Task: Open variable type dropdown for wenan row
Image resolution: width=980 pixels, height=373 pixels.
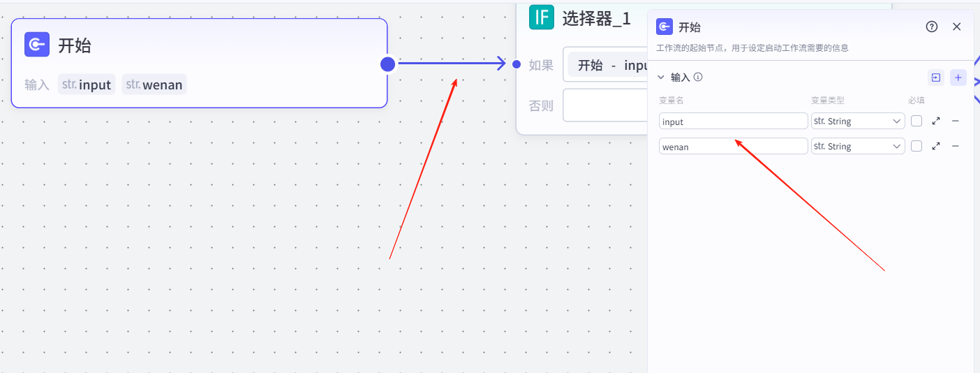Action: (858, 146)
